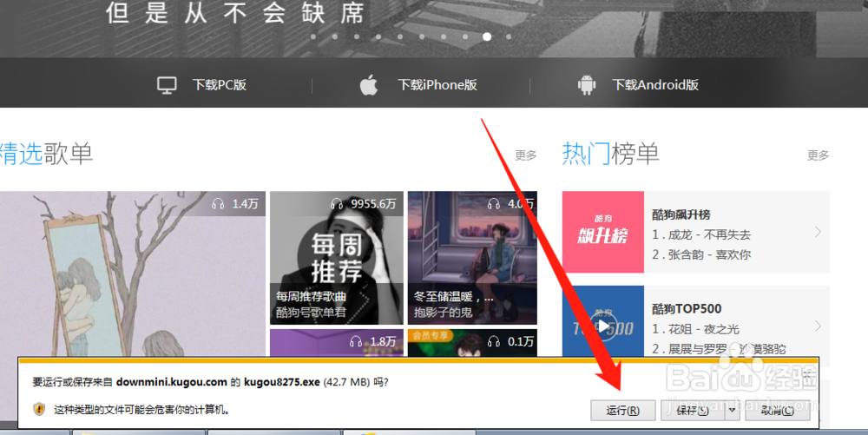
Task: Click 抱影子的鬼 author label
Action: [444, 312]
